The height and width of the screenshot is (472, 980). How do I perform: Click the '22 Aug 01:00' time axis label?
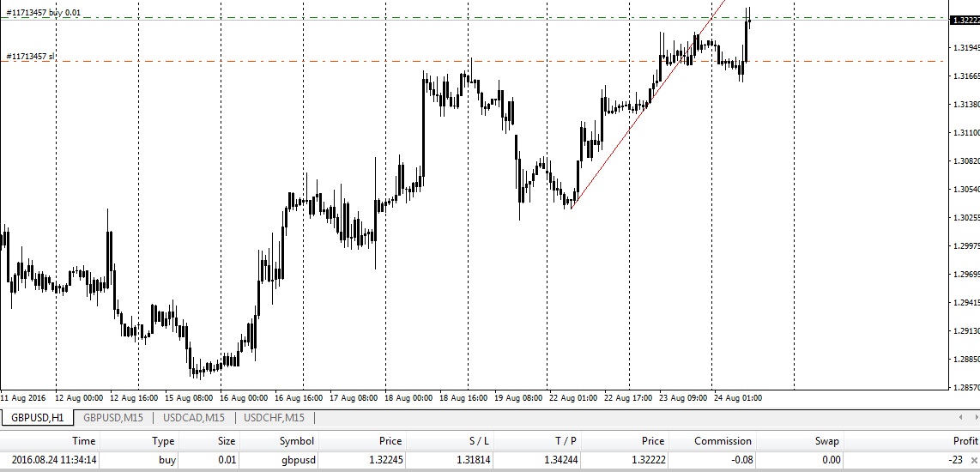[573, 397]
